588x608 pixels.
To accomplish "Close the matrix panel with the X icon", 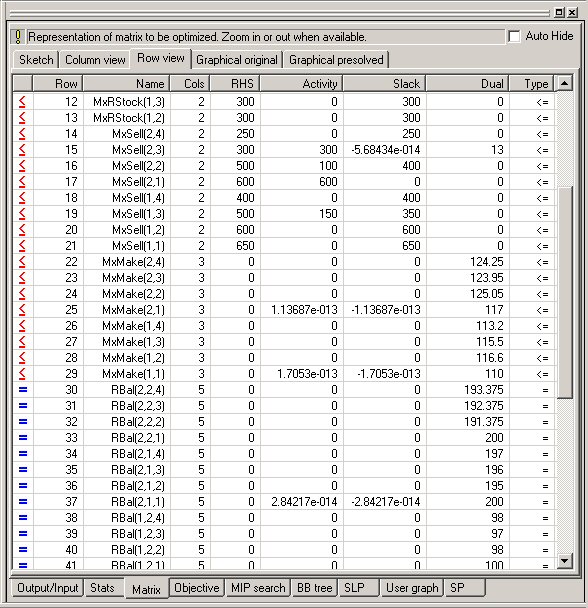I will (572, 12).
